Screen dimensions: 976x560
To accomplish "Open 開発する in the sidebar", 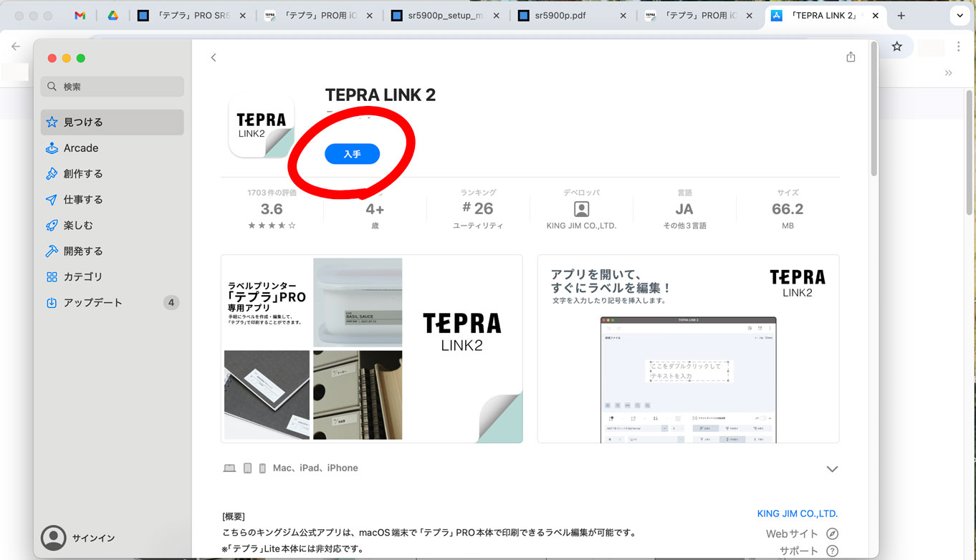I will click(x=113, y=251).
